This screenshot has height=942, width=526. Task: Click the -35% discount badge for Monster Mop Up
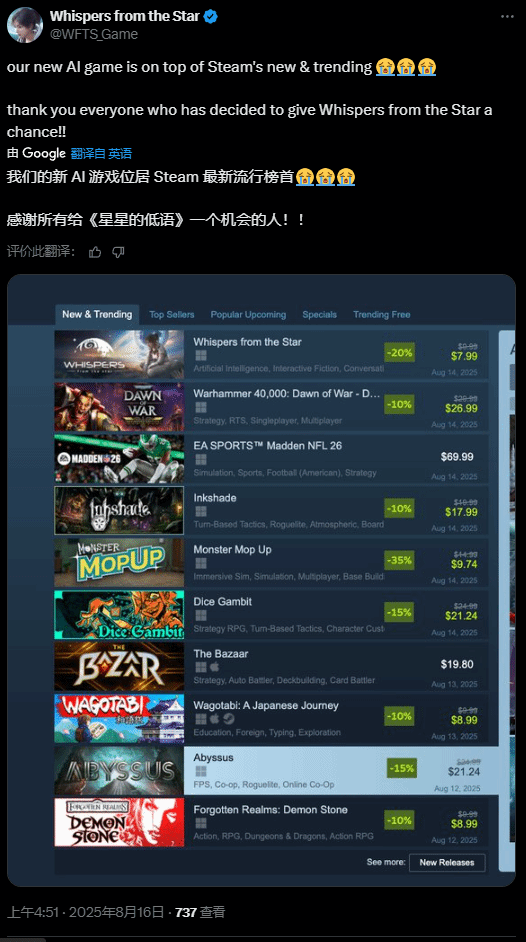click(x=399, y=561)
